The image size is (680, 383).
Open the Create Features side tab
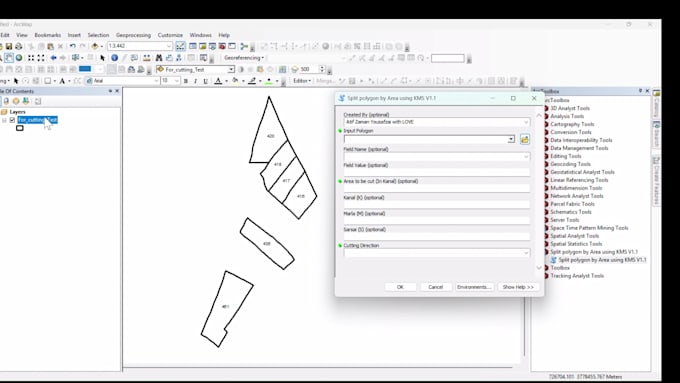[x=657, y=181]
